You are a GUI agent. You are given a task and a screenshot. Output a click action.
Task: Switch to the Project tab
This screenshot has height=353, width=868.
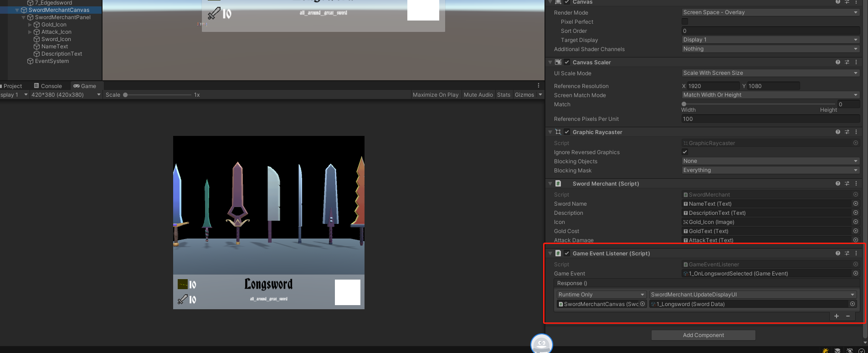[12, 86]
